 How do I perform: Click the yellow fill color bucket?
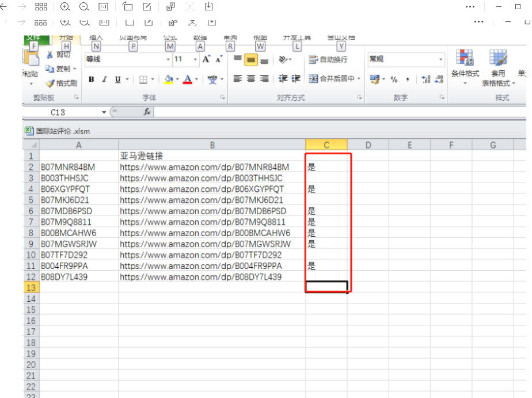[x=168, y=79]
